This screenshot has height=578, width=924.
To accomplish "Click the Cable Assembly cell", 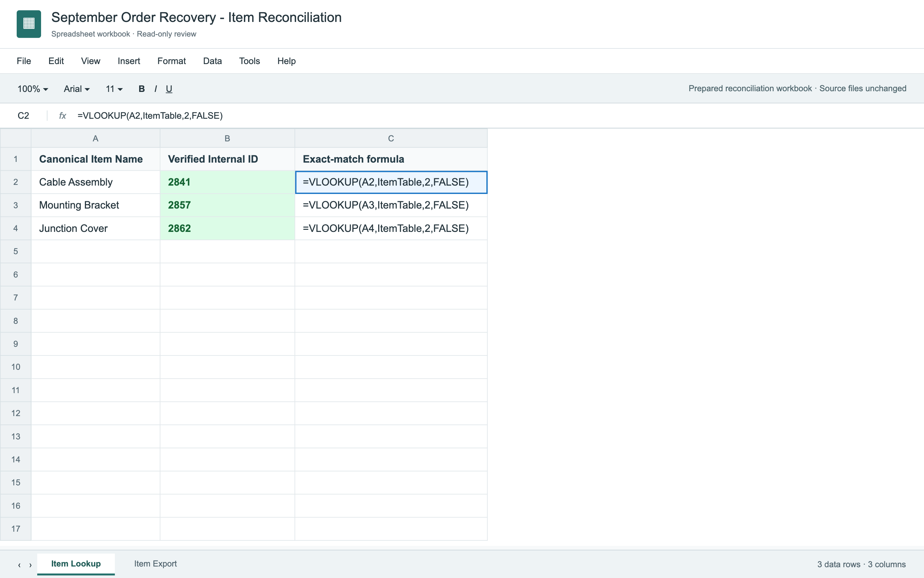I will 95,182.
